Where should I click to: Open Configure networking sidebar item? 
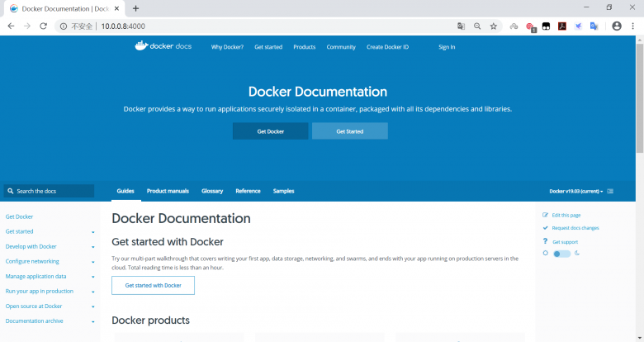32,261
